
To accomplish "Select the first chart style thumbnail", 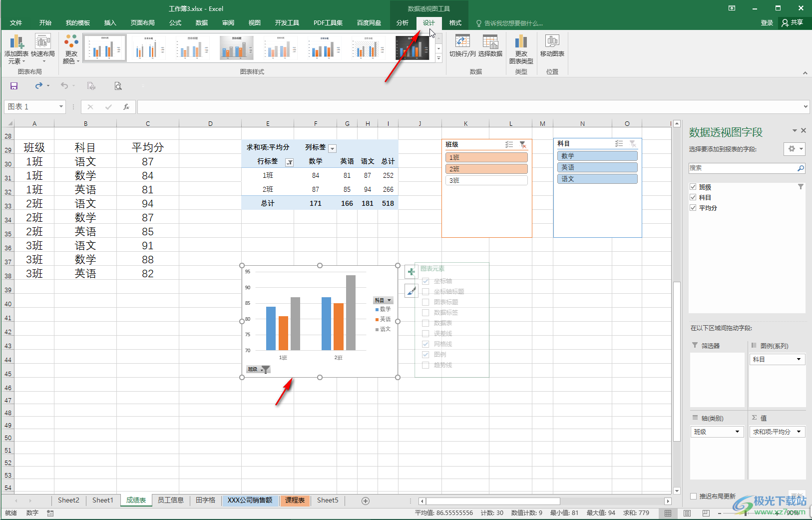I will click(105, 48).
